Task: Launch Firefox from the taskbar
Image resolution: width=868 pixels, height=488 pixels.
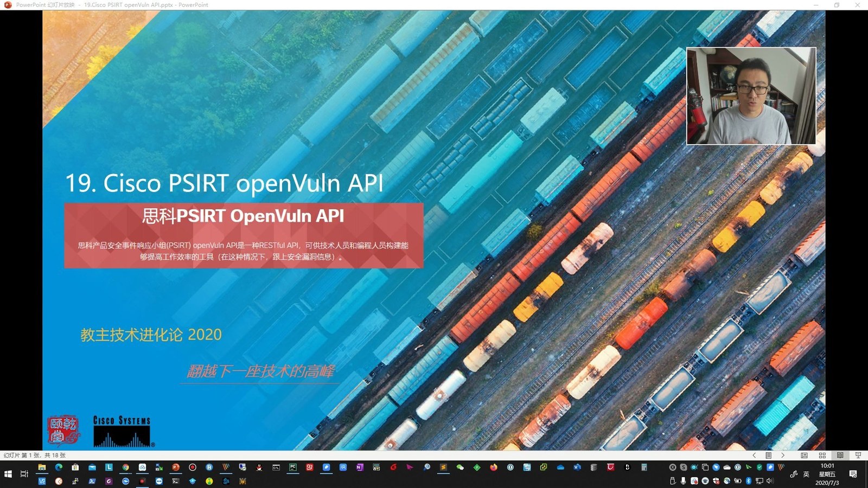Action: [494, 467]
